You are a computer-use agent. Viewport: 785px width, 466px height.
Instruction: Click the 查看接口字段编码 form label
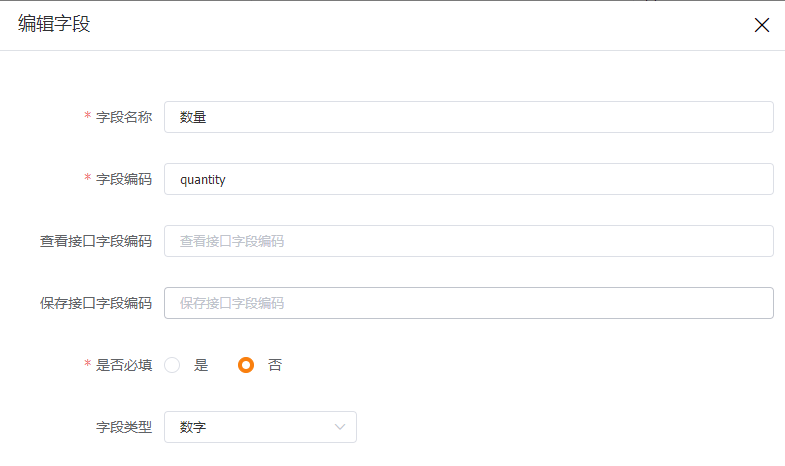(x=96, y=241)
